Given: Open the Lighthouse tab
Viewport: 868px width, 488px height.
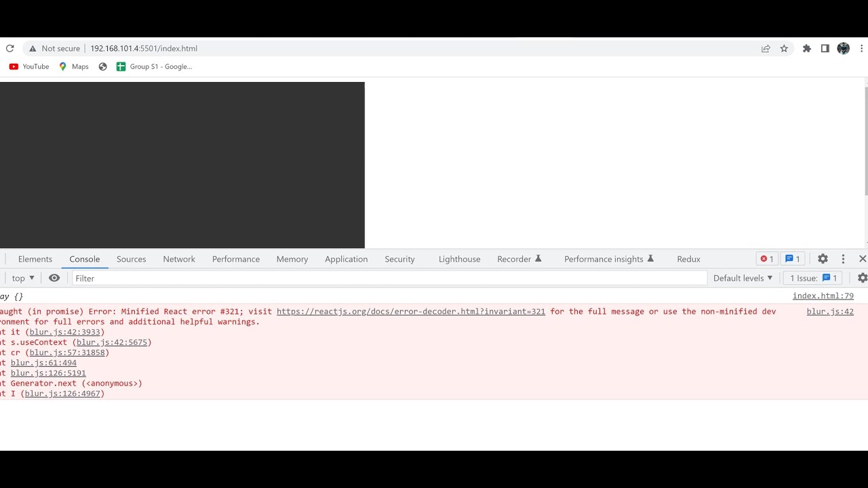Looking at the screenshot, I should coord(460,259).
